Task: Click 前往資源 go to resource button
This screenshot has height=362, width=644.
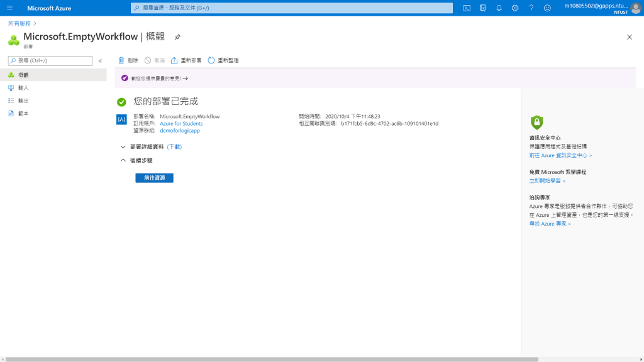Action: 155,178
